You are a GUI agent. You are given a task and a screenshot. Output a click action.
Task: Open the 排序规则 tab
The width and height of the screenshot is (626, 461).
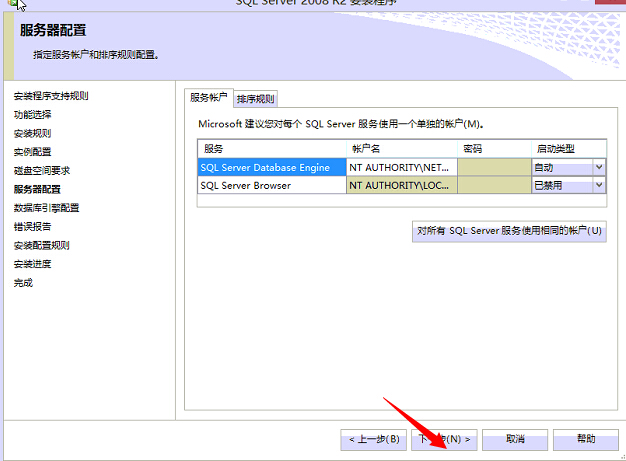click(256, 99)
